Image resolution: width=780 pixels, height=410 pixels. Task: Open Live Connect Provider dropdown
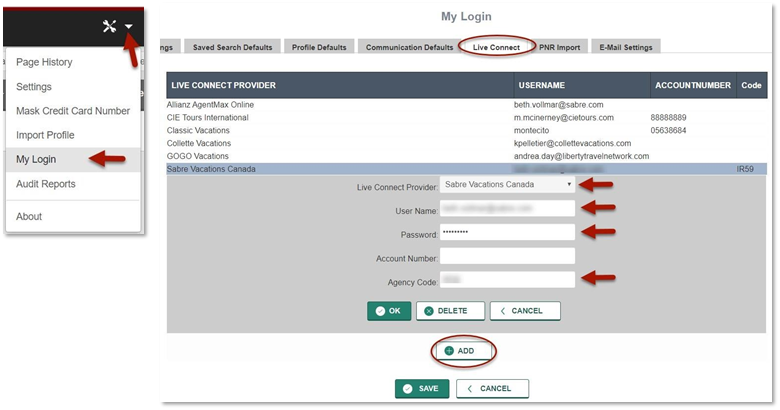click(507, 185)
